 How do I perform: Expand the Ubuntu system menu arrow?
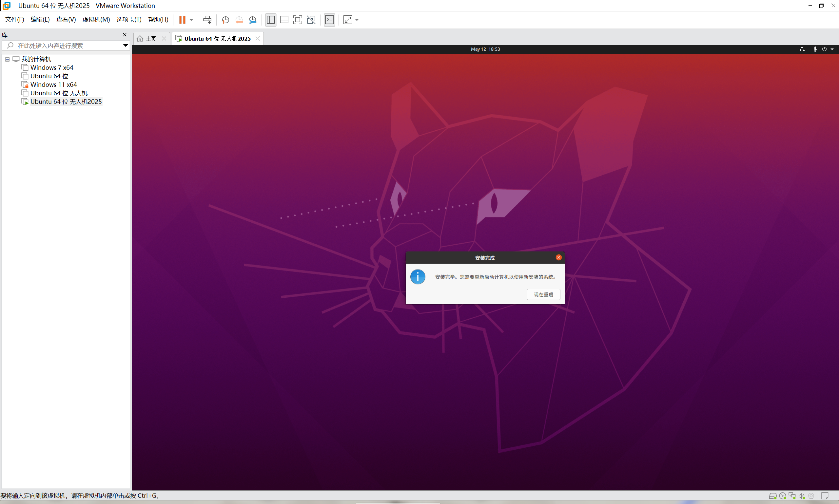832,49
